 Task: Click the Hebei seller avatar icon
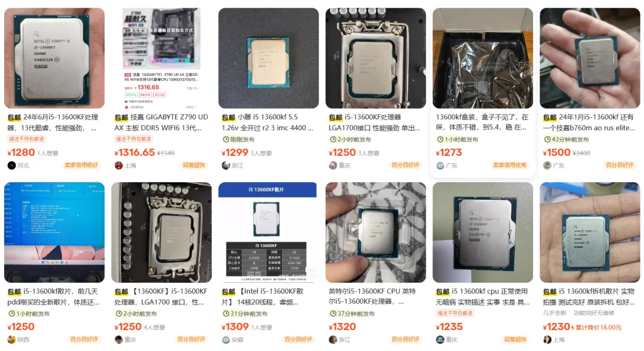(x=11, y=165)
